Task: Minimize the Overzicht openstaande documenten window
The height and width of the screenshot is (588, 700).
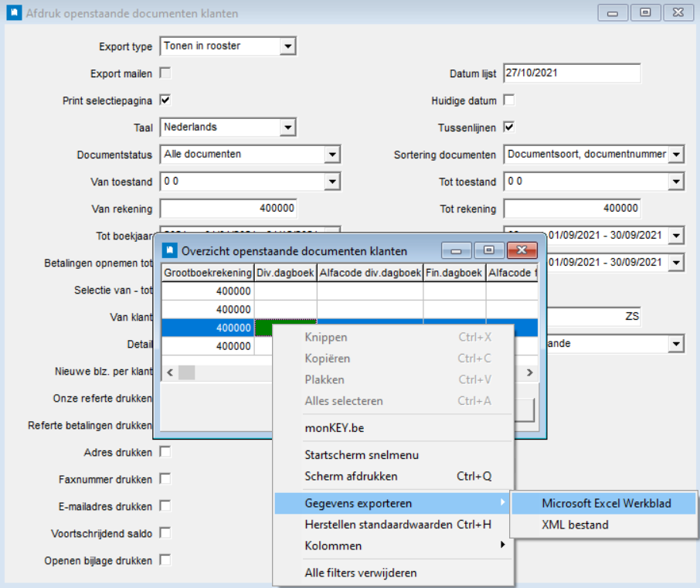Action: tap(456, 250)
